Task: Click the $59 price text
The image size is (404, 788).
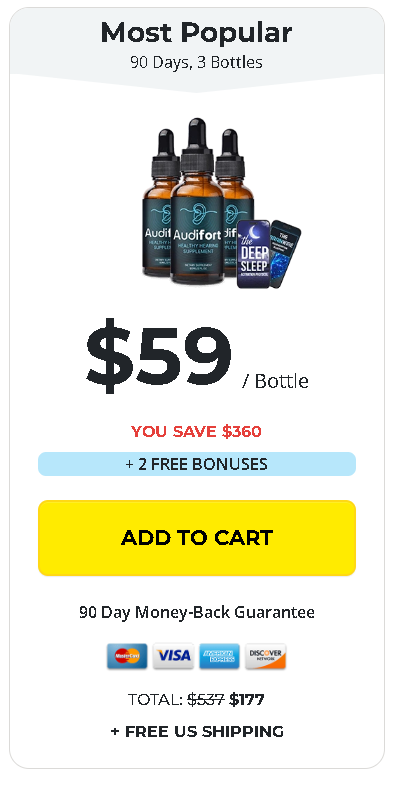Action: pyautogui.click(x=159, y=357)
